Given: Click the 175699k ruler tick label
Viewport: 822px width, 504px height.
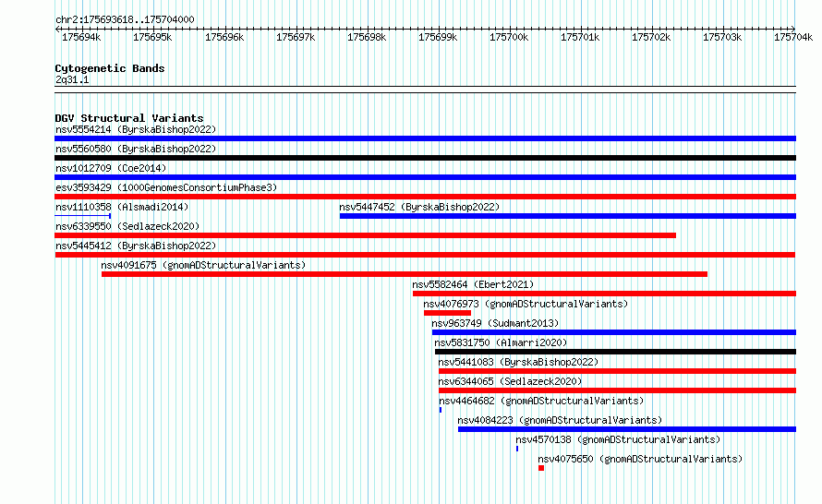Looking at the screenshot, I should pyautogui.click(x=438, y=37).
